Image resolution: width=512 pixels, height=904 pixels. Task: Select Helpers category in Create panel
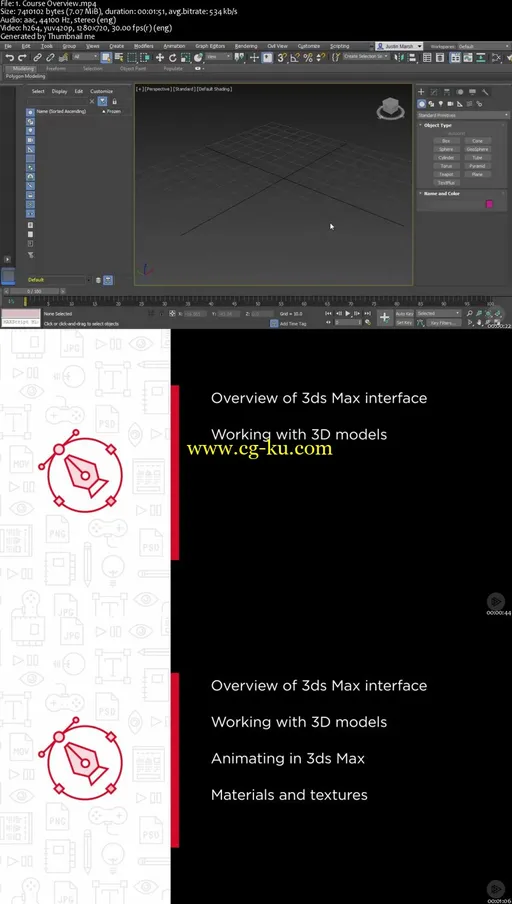point(460,104)
